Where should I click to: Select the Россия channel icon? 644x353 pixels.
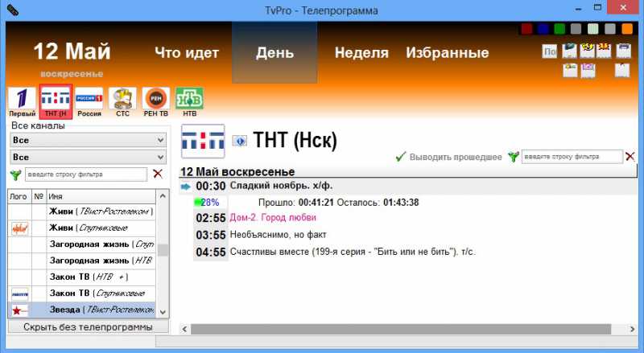point(89,102)
